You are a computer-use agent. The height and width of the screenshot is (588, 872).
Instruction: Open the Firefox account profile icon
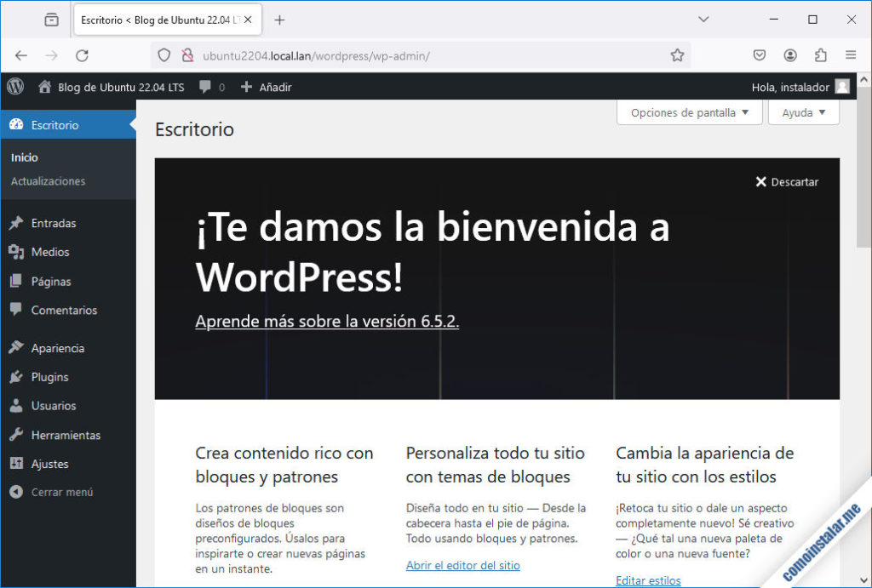(x=790, y=55)
